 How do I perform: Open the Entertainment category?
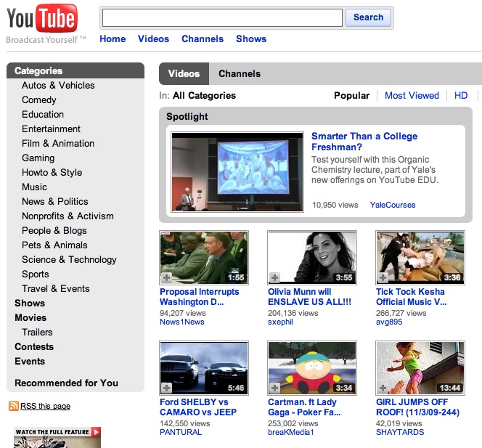click(x=51, y=129)
